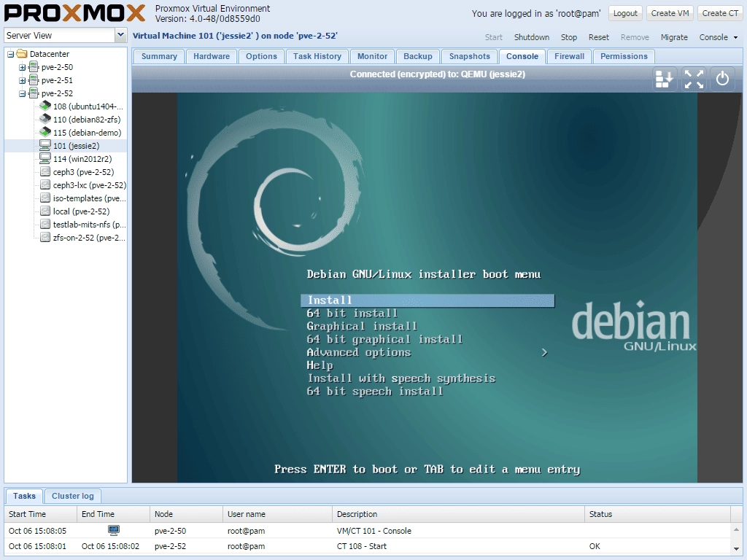
Task: Open the Task History tab
Action: (x=317, y=56)
